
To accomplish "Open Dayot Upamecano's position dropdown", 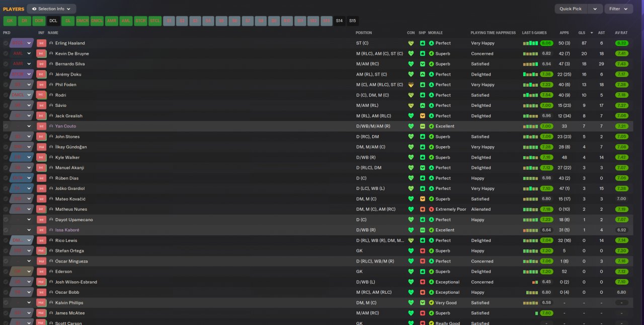I will click(22, 220).
